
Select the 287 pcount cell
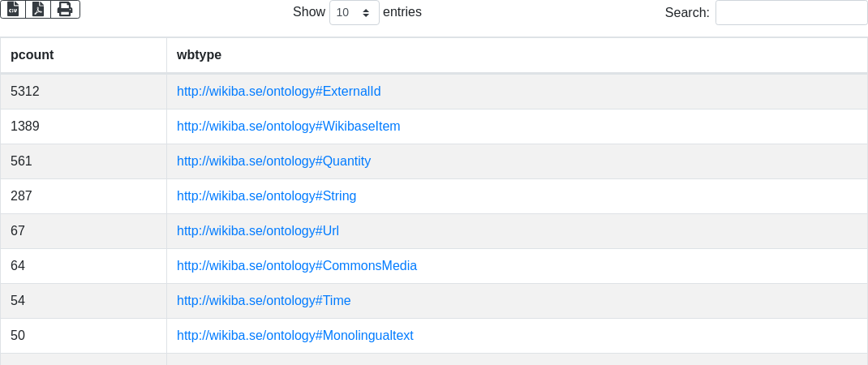[84, 196]
